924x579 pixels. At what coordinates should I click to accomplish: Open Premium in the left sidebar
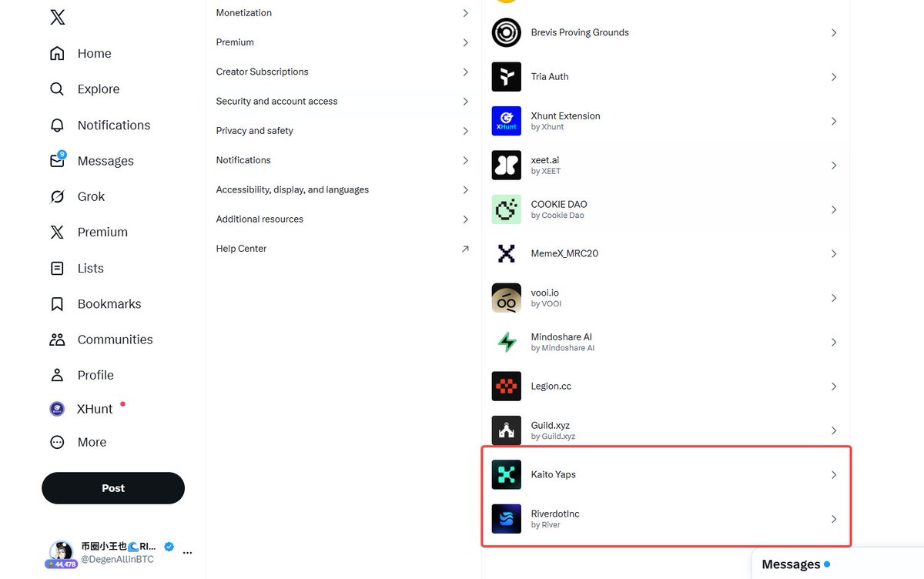click(88, 232)
